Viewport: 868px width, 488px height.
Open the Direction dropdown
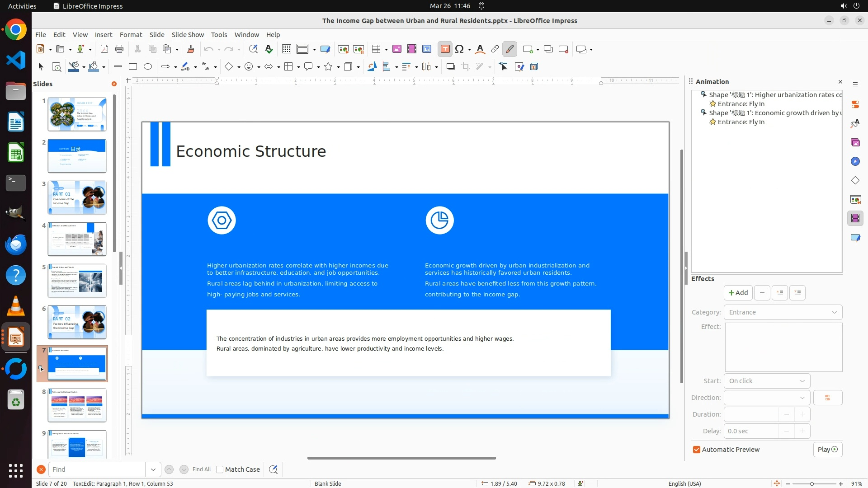(767, 398)
